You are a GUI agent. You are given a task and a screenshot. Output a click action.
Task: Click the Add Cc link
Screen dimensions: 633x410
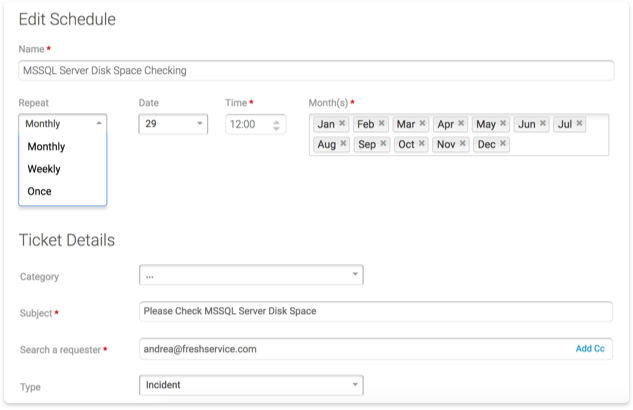click(590, 349)
